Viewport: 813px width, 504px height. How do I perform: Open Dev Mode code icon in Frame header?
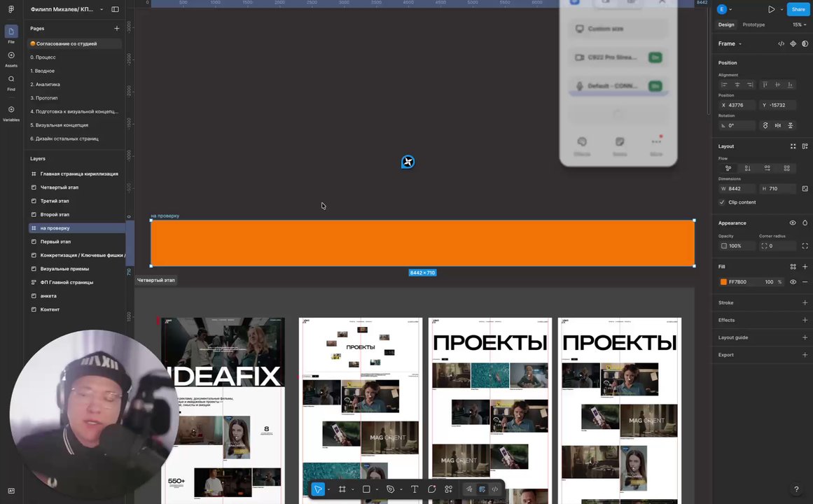click(781, 43)
